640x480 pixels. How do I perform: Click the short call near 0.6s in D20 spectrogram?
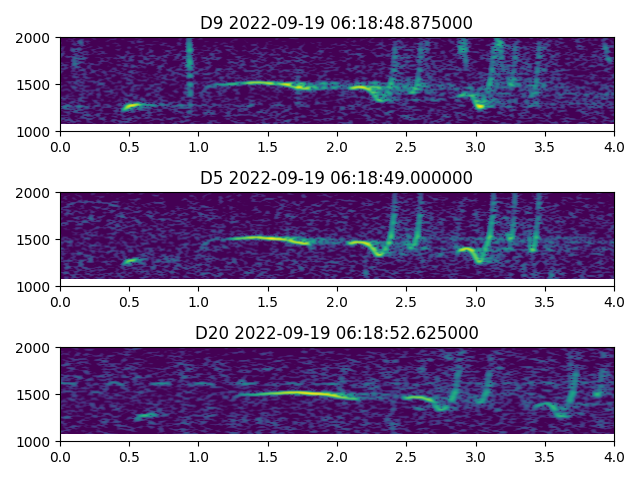146,414
